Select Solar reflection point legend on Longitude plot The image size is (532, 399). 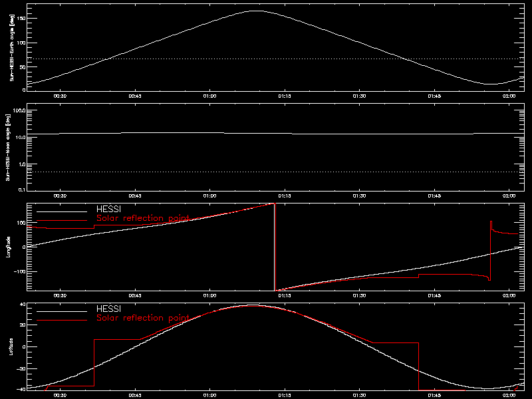(143, 218)
